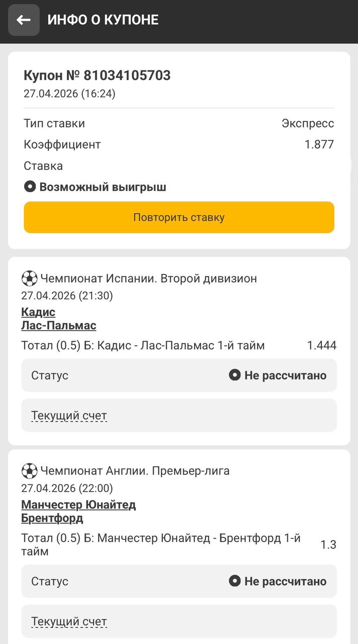This screenshot has width=358, height=644.
Task: Click status icon beside Возможный выигрыш
Action: point(30,187)
